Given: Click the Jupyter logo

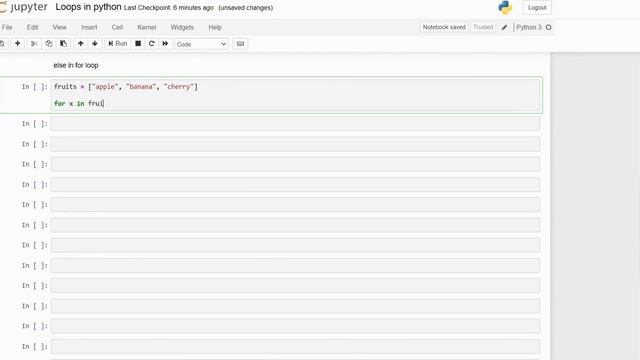Looking at the screenshot, I should 23,7.
